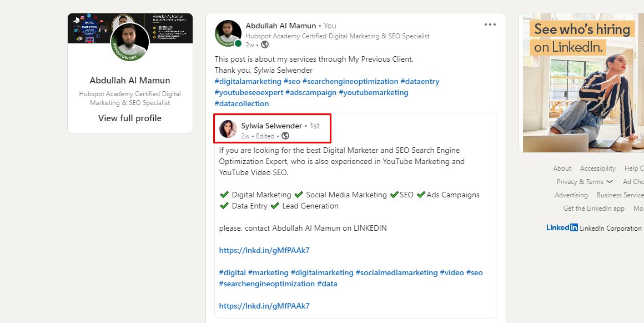Open the first lnkd.in/gMfPAAk7 link
Viewport: 644px width, 323px height.
[264, 250]
